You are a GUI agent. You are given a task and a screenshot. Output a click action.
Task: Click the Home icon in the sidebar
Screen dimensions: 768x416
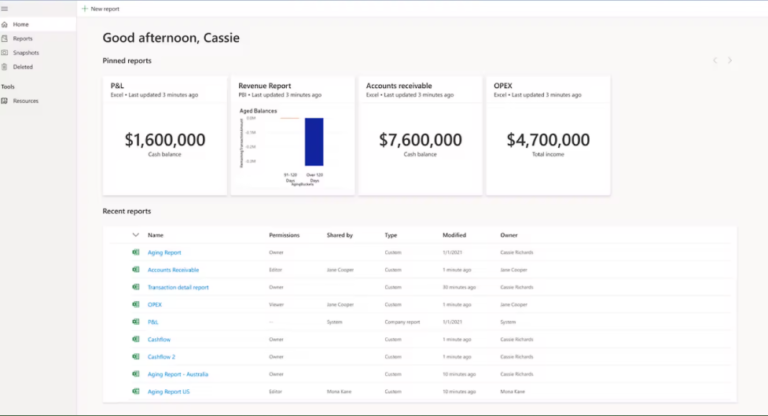(5, 24)
